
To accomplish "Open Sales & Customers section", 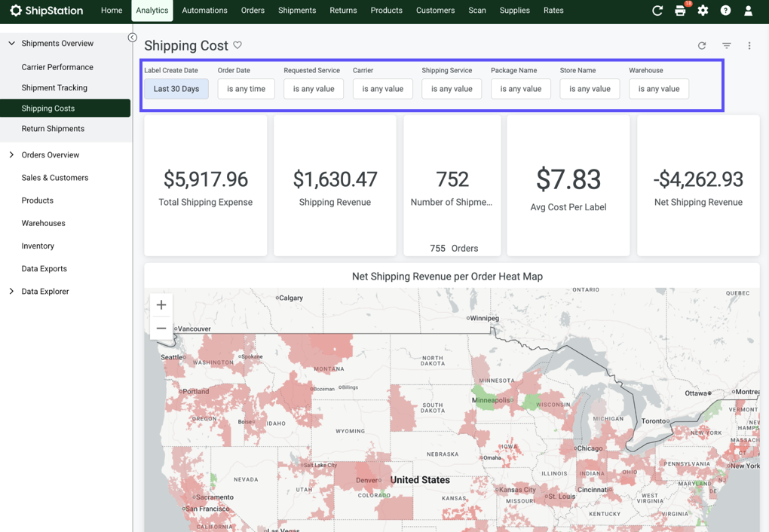I will point(55,178).
